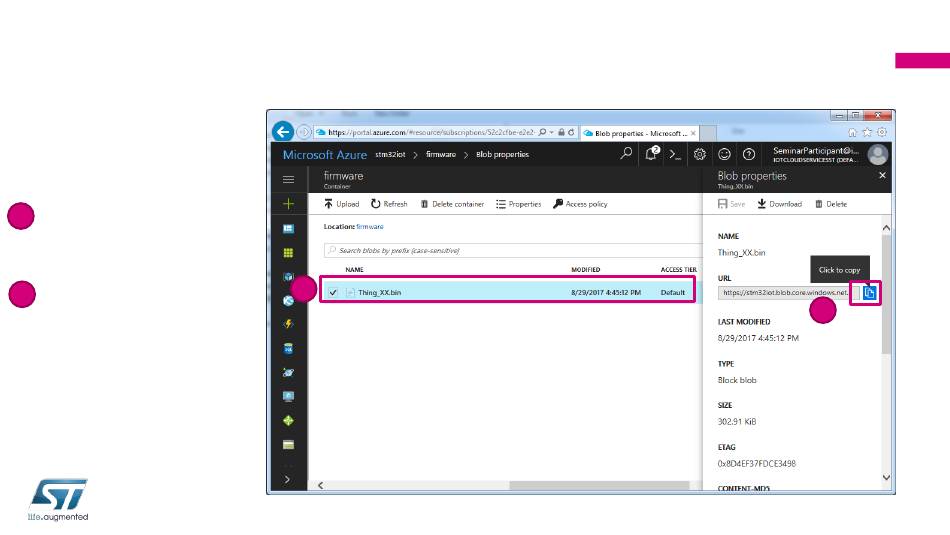Open the stm32iot breadcrumb
This screenshot has height=535, width=950.
click(390, 155)
